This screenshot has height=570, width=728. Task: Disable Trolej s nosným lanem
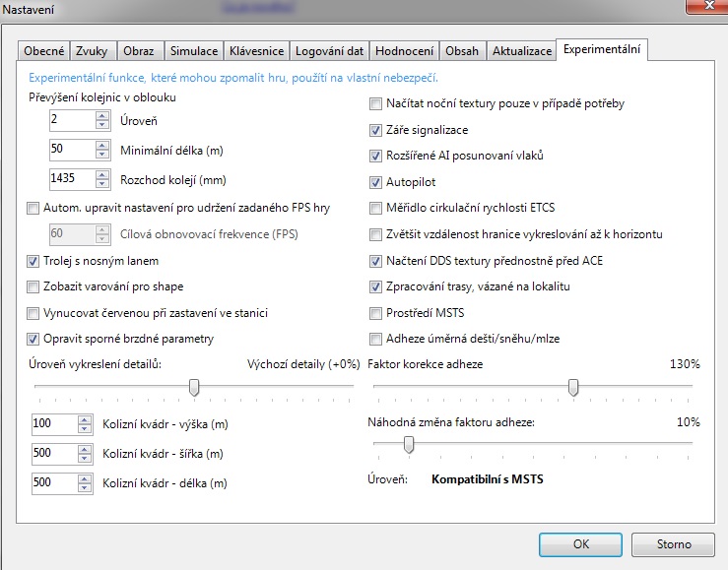[x=34, y=261]
